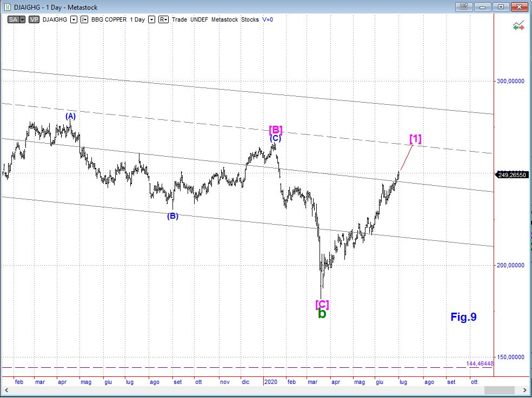Select the magenta [C] wave label

coord(322,304)
